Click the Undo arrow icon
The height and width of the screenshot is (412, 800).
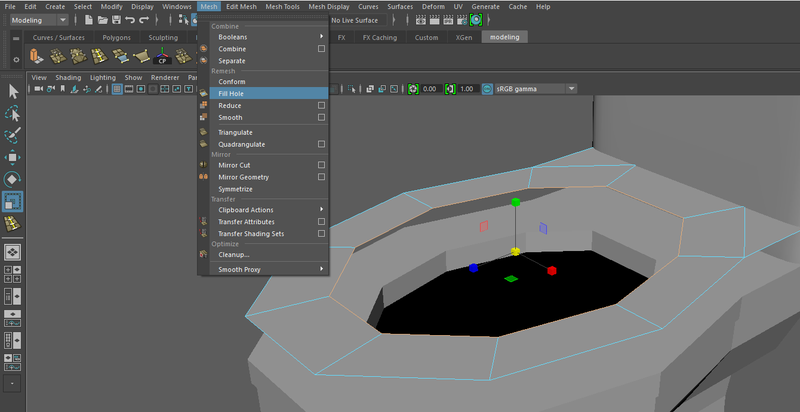coord(130,20)
